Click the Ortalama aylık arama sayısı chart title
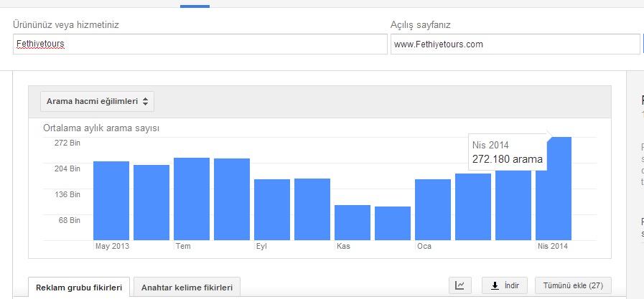Screen dimensions: 644x299 coord(101,128)
